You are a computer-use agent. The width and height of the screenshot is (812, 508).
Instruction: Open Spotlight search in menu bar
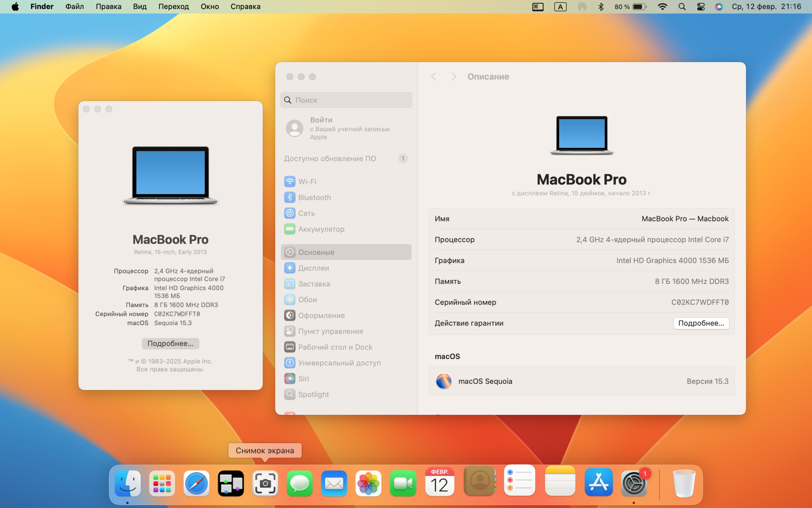(682, 7)
